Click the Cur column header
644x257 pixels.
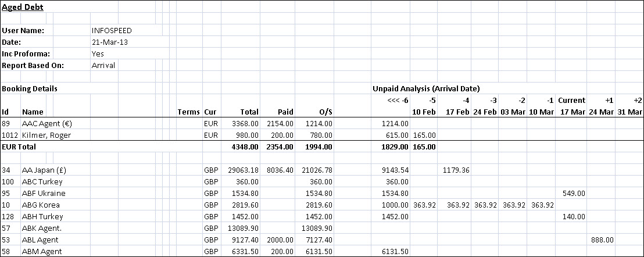tap(210, 112)
